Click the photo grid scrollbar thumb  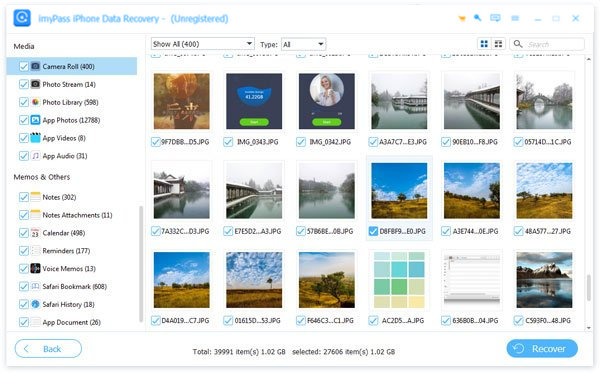pyautogui.click(x=589, y=287)
